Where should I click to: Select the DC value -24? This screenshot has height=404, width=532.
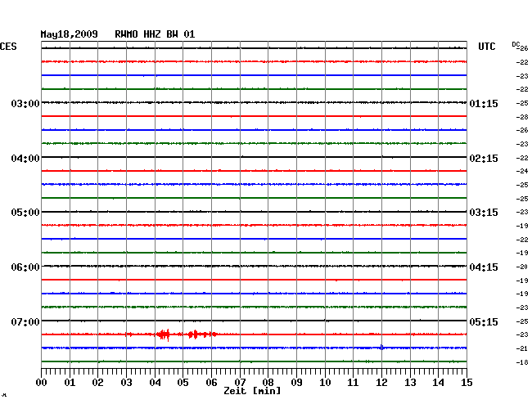pos(522,171)
